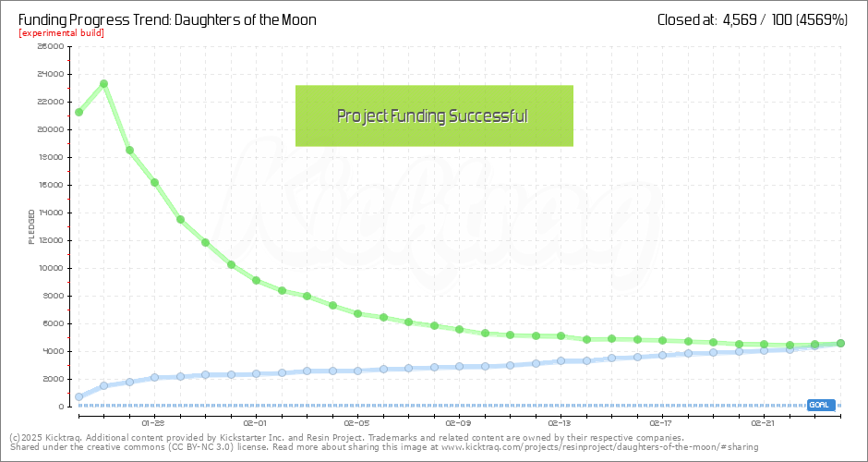The image size is (868, 462).
Task: Click the first blue data point on the left
Action: [79, 396]
